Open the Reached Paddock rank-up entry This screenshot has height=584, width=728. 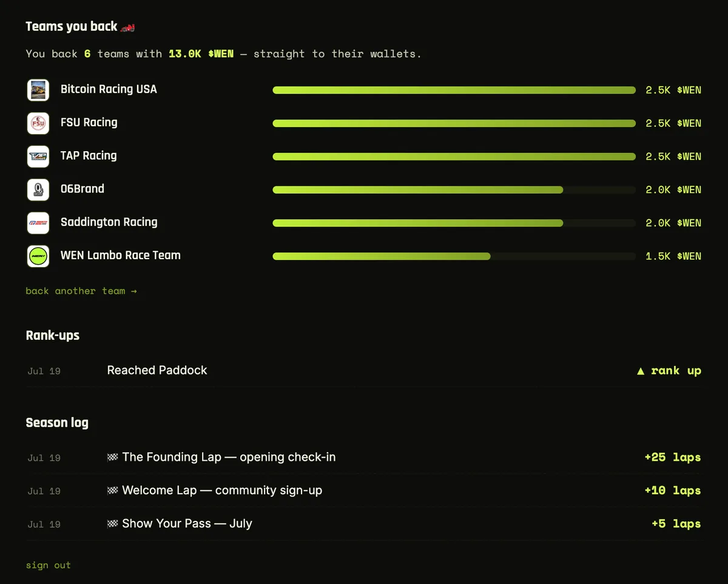(x=364, y=370)
